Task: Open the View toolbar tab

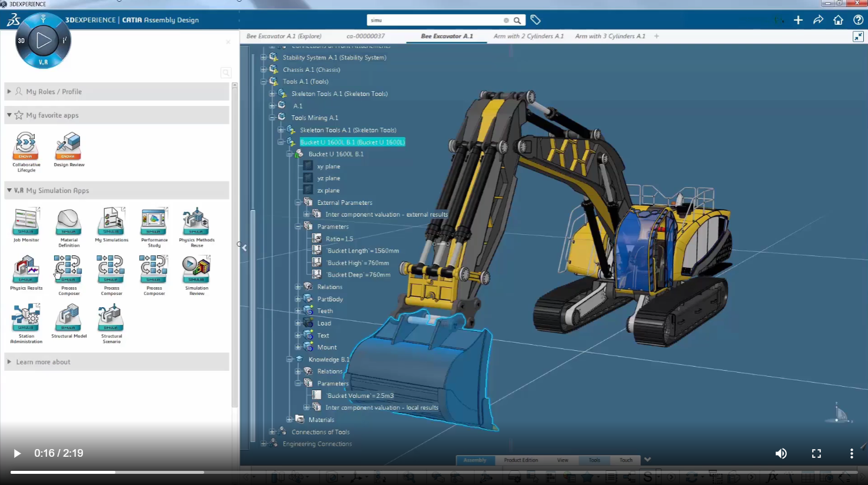Action: point(563,460)
